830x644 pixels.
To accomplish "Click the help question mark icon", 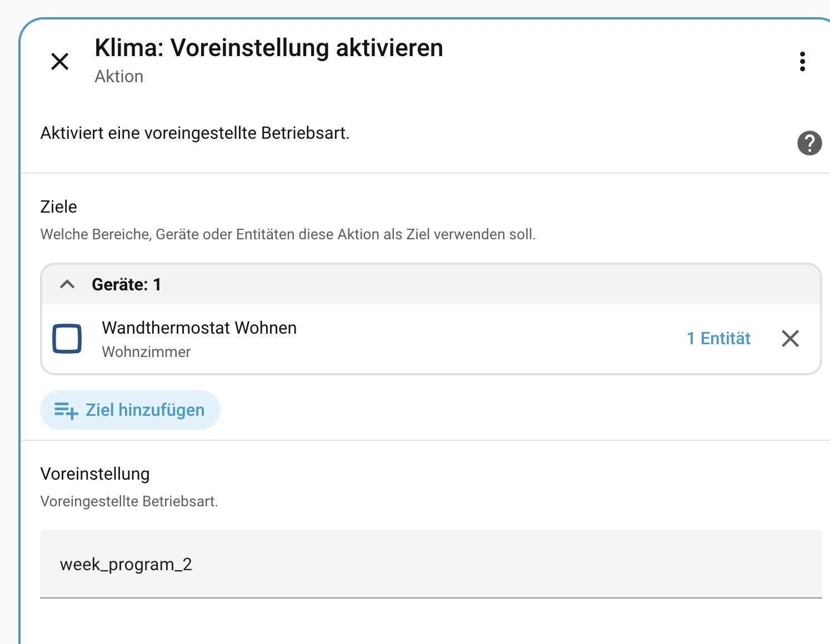I will point(809,143).
